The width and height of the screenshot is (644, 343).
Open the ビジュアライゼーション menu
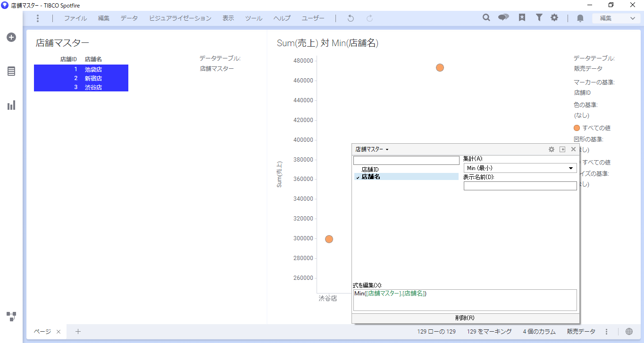pos(180,18)
